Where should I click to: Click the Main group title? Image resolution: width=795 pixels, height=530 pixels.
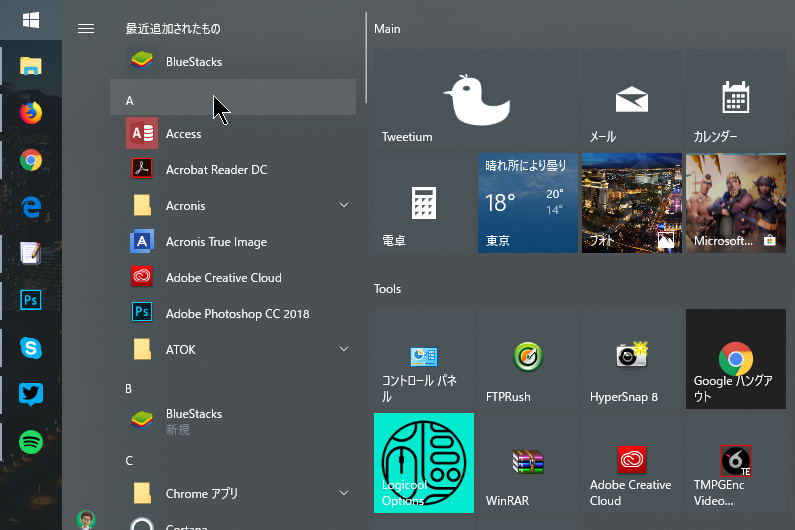pos(387,29)
